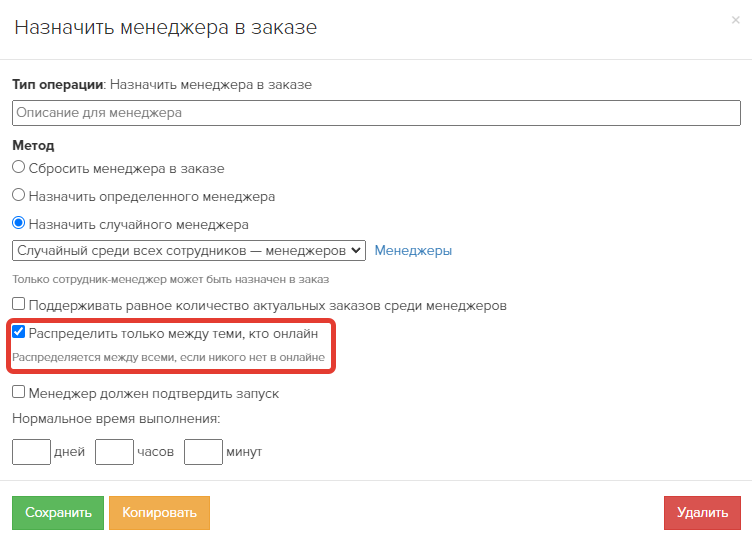Click the 'минут' input box
Screen dimensions: 752x540
point(203,452)
